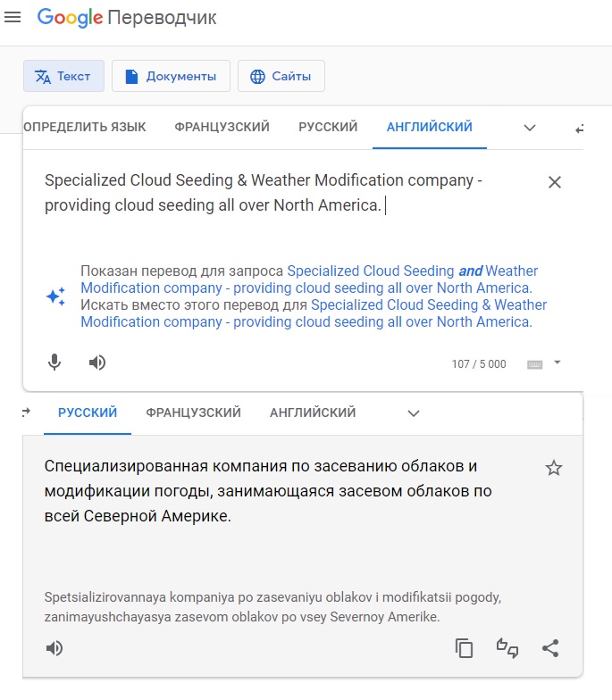Screen dimensions: 612x700
Task: Click the microphone voice input icon
Action: tap(54, 362)
